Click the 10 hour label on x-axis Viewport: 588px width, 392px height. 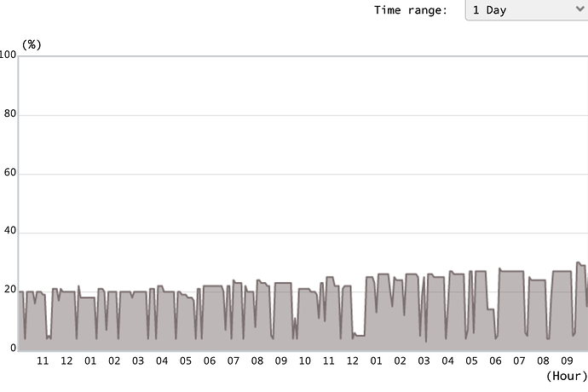305,360
